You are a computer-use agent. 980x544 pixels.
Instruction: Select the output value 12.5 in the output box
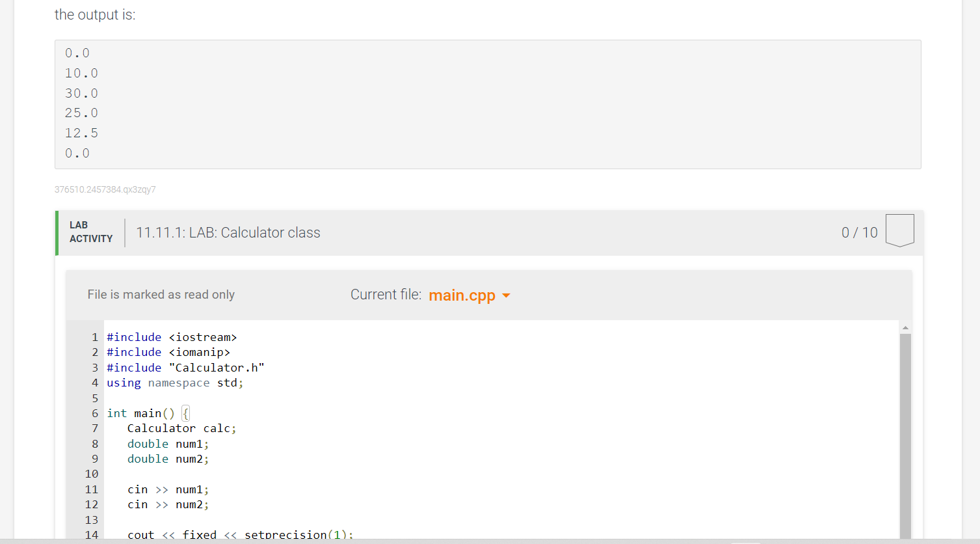coord(81,132)
